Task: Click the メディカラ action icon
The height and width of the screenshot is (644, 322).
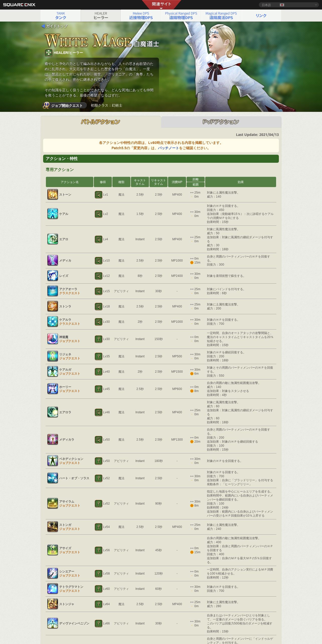Action: point(53,439)
